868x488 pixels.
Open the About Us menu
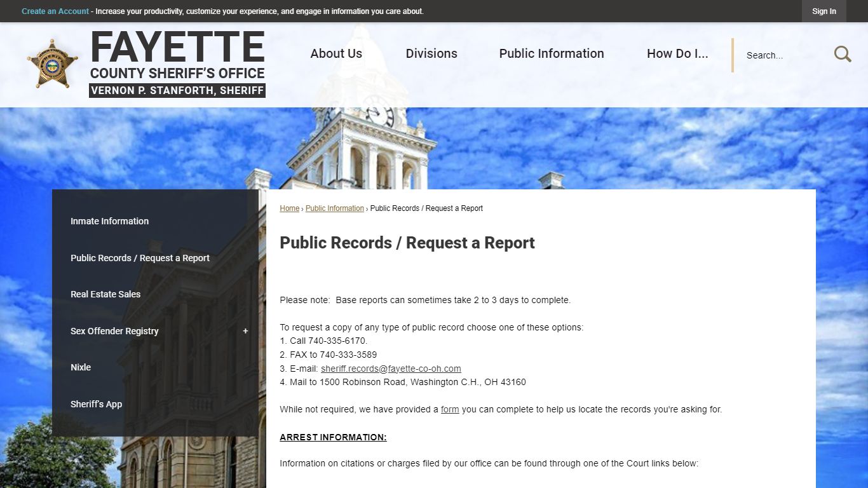pyautogui.click(x=336, y=54)
